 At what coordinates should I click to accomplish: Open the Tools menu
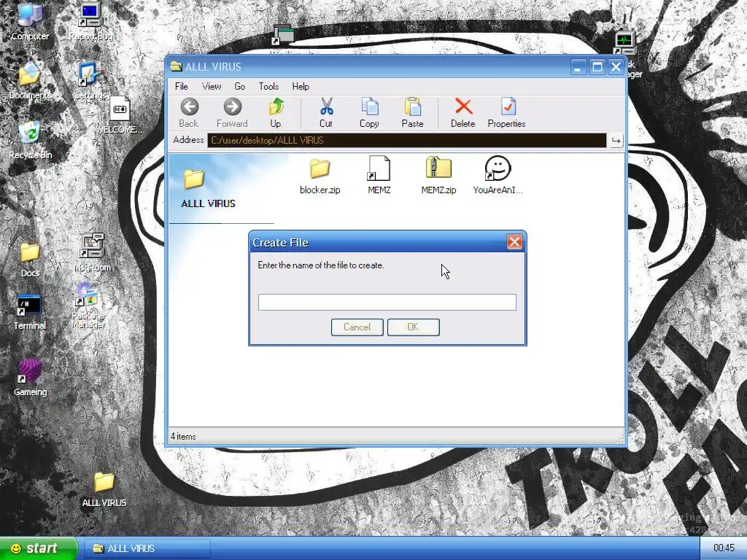coord(268,86)
